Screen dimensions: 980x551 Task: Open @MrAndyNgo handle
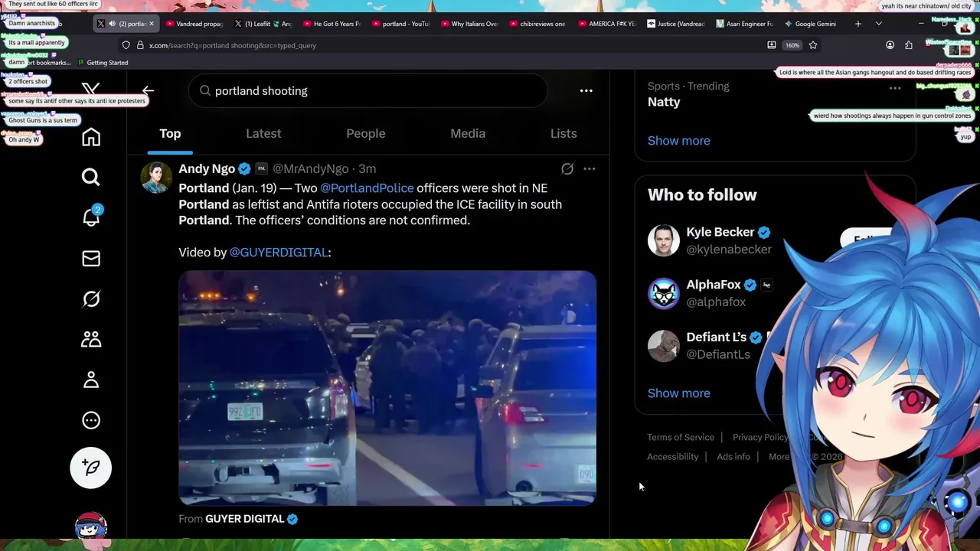311,168
